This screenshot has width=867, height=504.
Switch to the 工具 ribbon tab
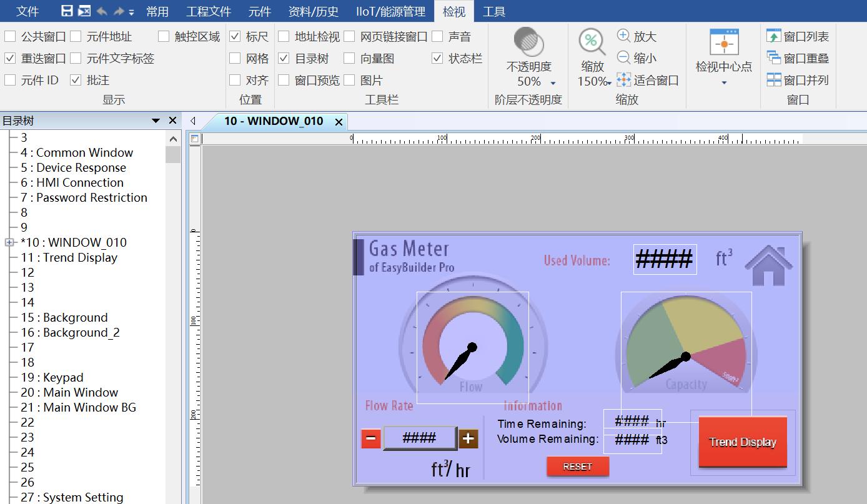pos(494,11)
